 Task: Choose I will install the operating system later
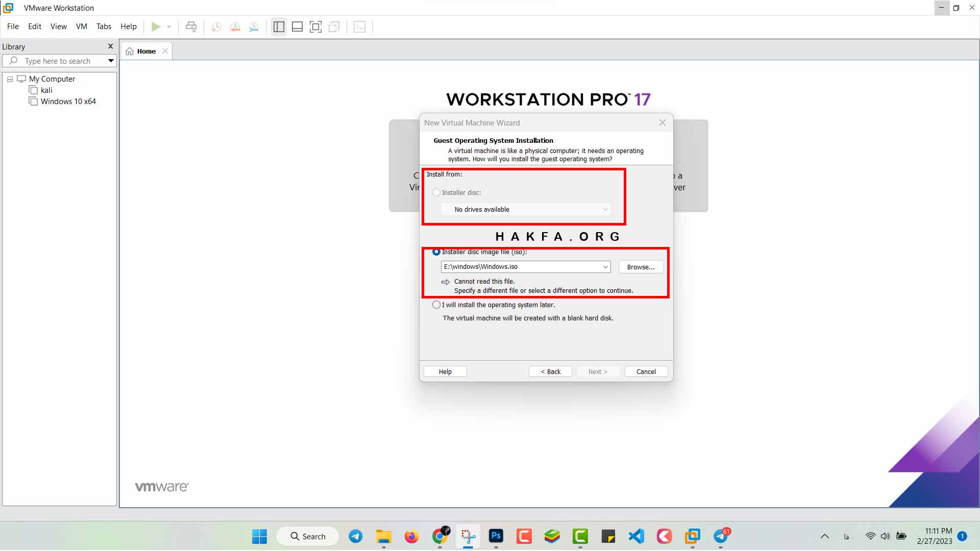tap(436, 305)
